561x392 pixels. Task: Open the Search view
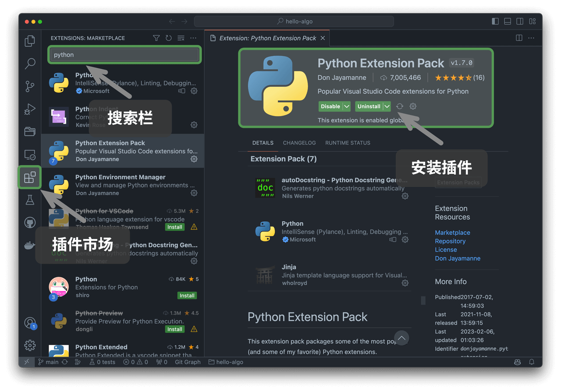(30, 64)
